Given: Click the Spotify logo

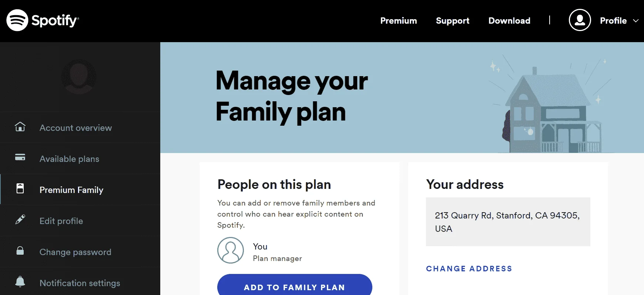Looking at the screenshot, I should [43, 20].
